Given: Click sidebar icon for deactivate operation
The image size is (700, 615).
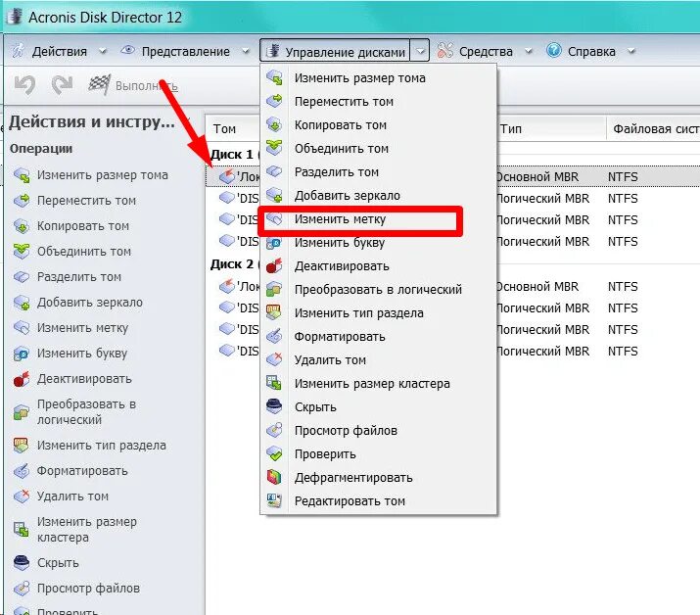Looking at the screenshot, I should (22, 379).
